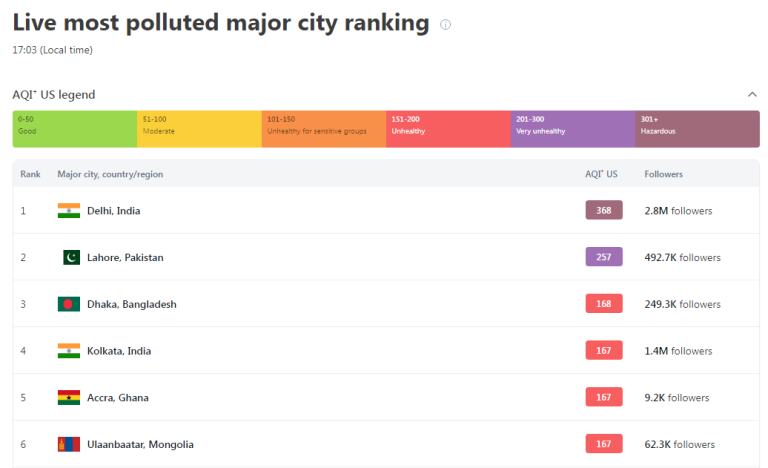
Task: Open the Ulaanbaatar, Mongolia city link
Action: click(141, 444)
